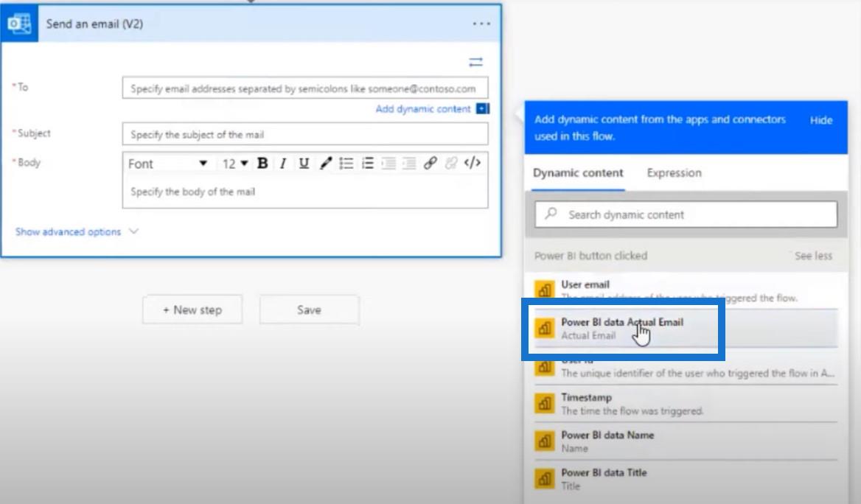The height and width of the screenshot is (504, 861).
Task: Insert a numbered list in the body
Action: click(367, 163)
